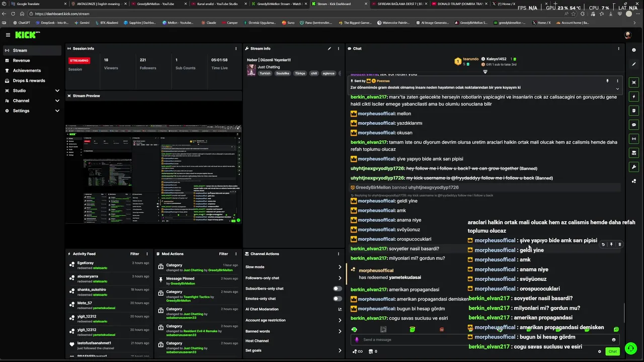Switch to GreedyBirMellon YouTube browser tab
Image resolution: width=644 pixels, height=362 pixels.
click(158, 4)
